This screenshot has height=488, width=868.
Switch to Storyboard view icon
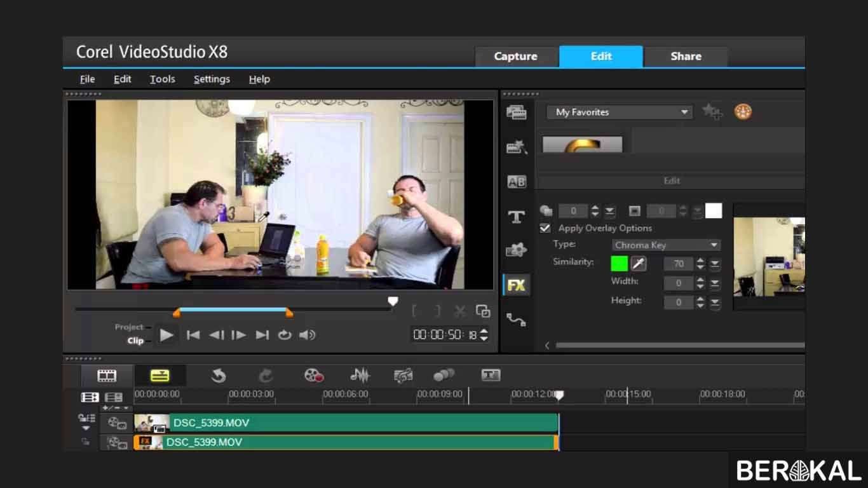coord(107,376)
